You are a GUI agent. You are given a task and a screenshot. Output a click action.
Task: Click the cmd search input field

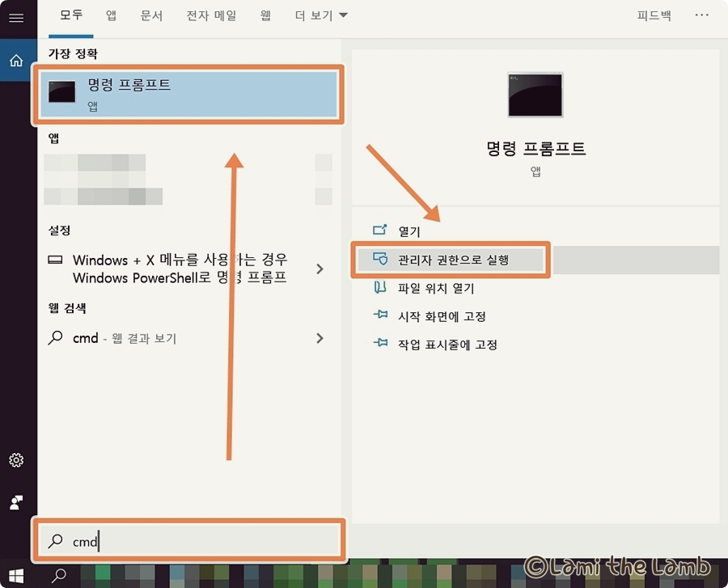point(188,540)
